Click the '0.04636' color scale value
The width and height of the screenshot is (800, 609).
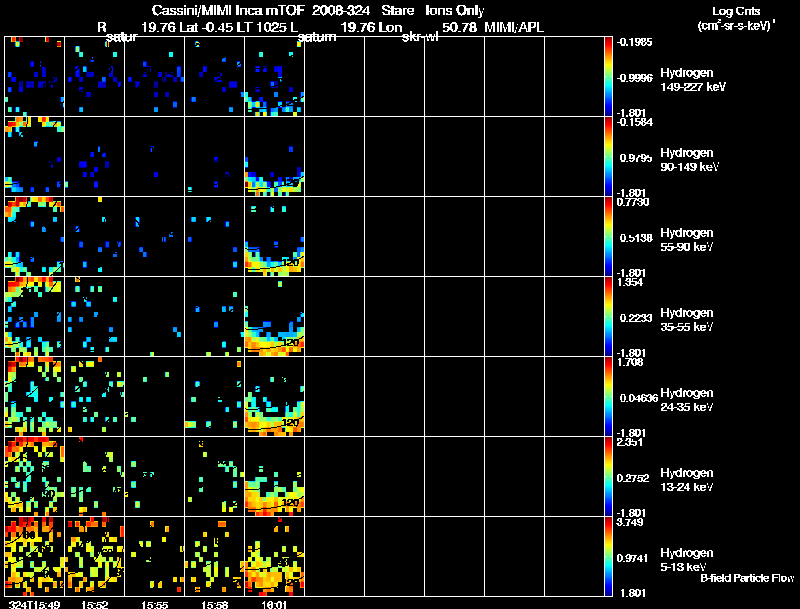pyautogui.click(x=639, y=398)
